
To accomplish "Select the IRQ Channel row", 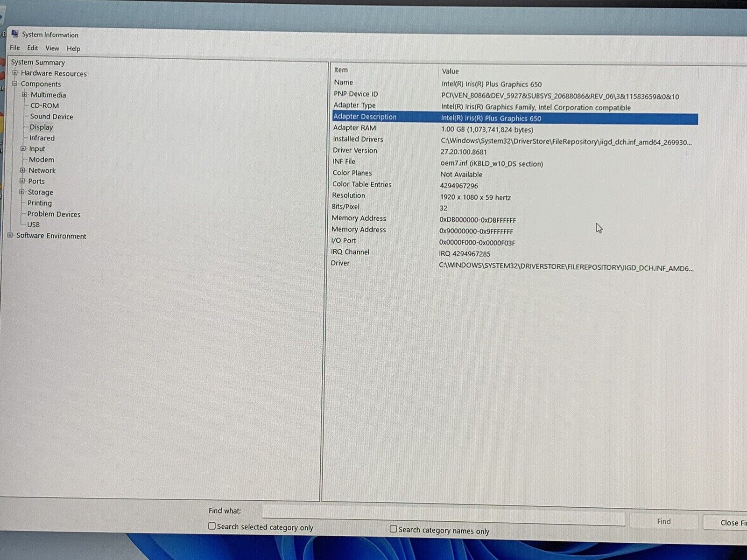I will tap(514, 252).
